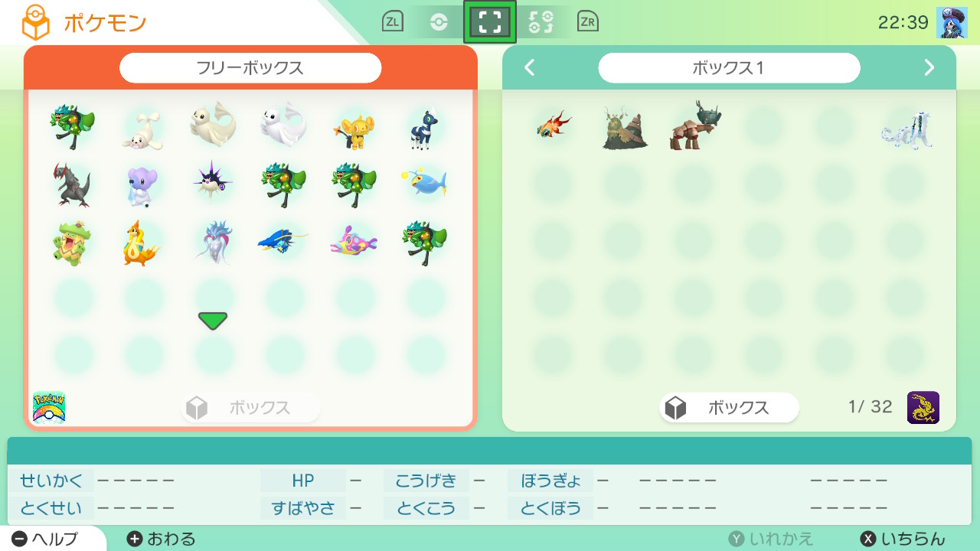Click おわる to finish with plus icon
980x551 pixels.
161,539
